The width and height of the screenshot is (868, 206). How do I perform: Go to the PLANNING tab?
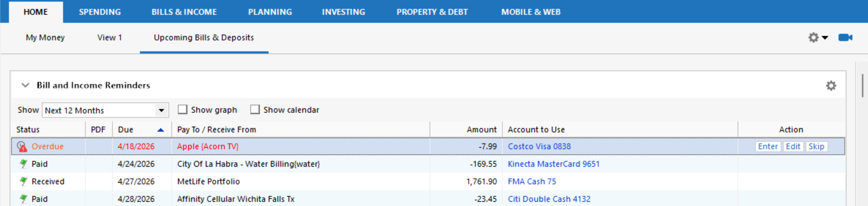click(x=270, y=12)
